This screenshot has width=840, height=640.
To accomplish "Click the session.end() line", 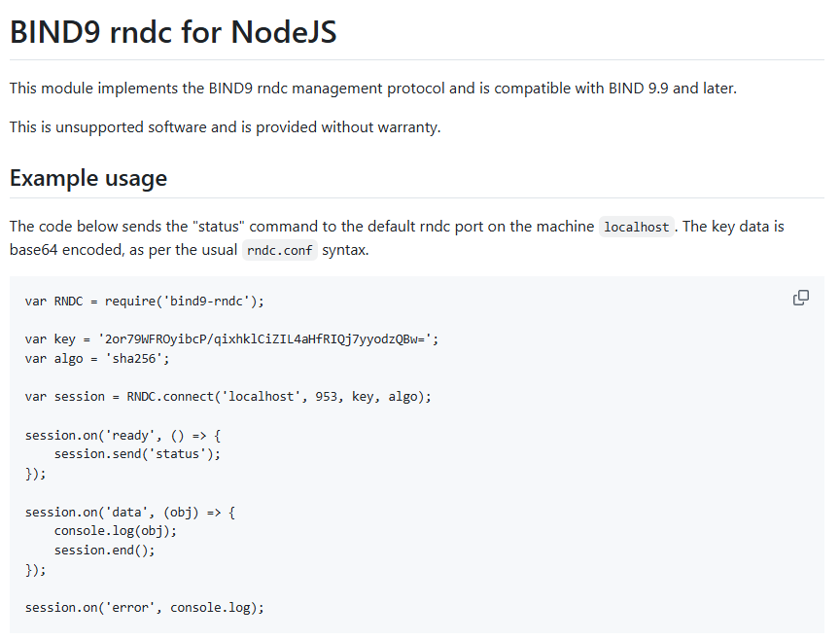I will [x=104, y=550].
